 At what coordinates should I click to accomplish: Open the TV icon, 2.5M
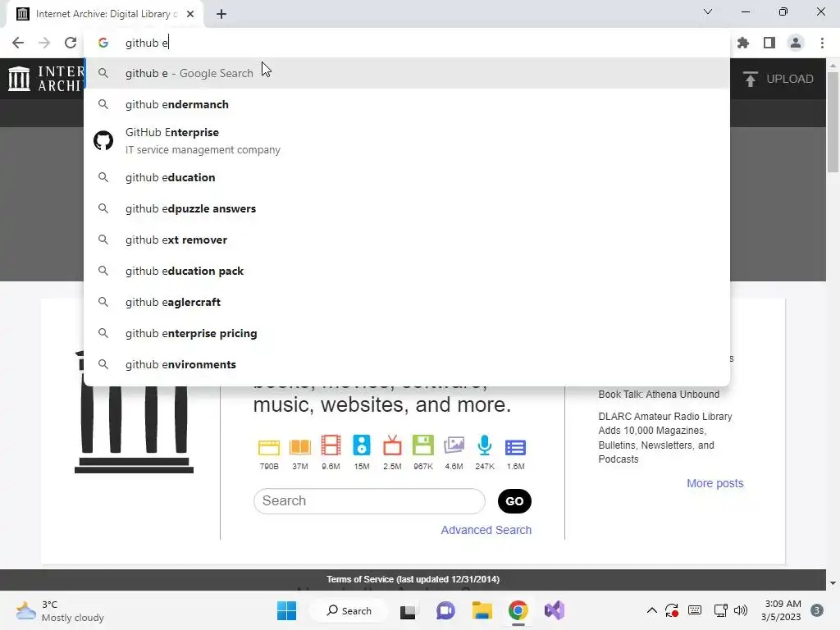coord(392,445)
